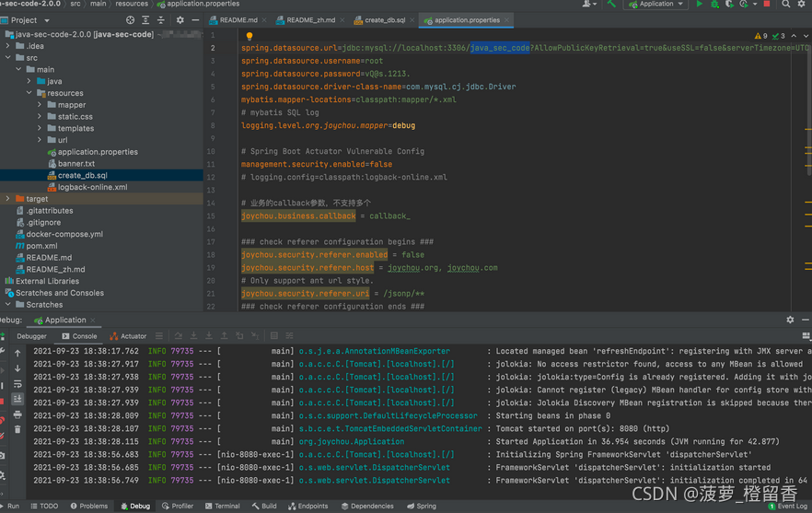This screenshot has width=812, height=513.
Task: Collapse the src folder
Action: click(x=7, y=57)
